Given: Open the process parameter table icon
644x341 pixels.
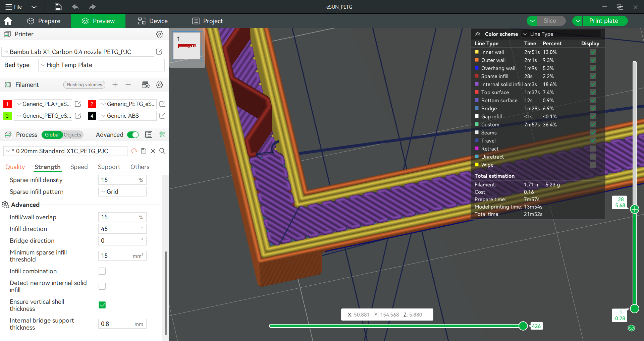Looking at the screenshot, I should click(x=149, y=134).
